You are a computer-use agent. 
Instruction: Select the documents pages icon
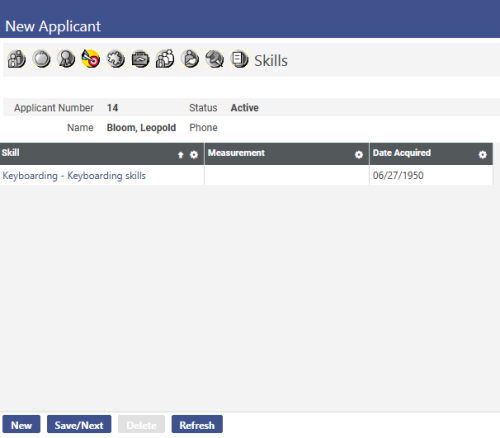coord(239,59)
